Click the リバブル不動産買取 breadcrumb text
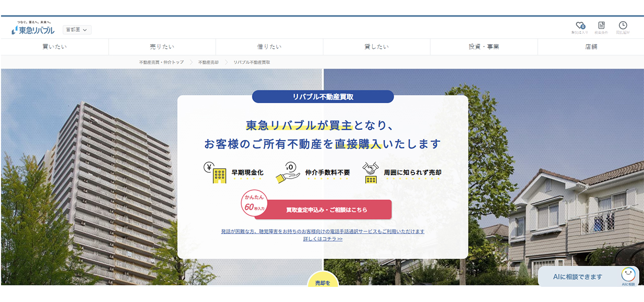The height and width of the screenshot is (302, 644). (252, 62)
